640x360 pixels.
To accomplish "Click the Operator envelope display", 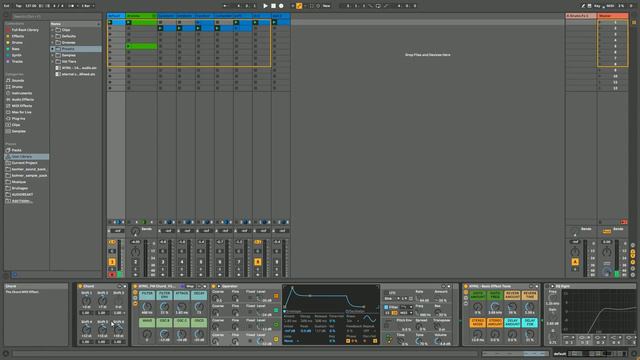I will click(x=331, y=298).
